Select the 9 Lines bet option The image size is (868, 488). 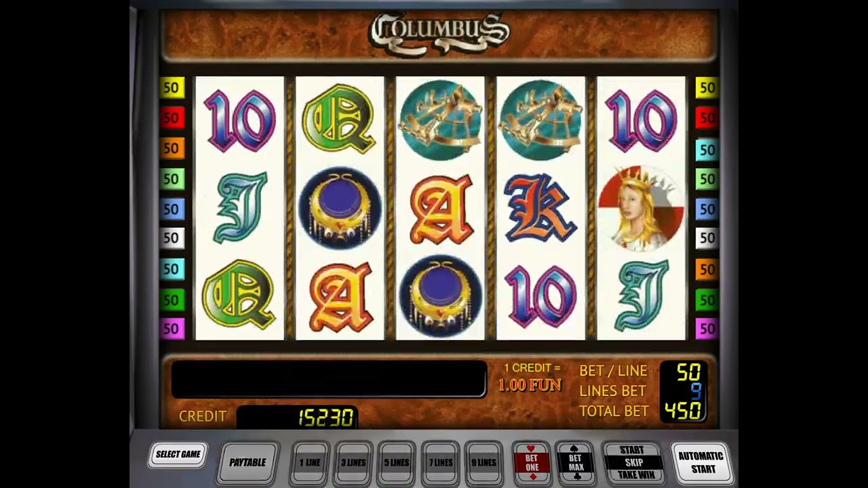coord(484,463)
